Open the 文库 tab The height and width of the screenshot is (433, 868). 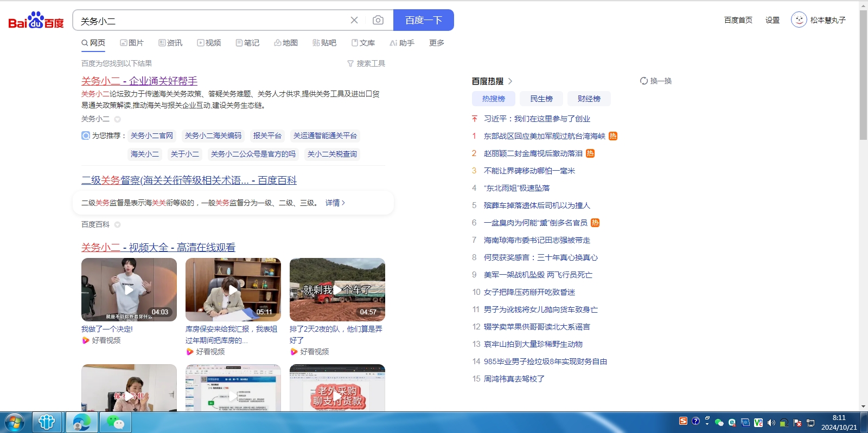(x=363, y=43)
